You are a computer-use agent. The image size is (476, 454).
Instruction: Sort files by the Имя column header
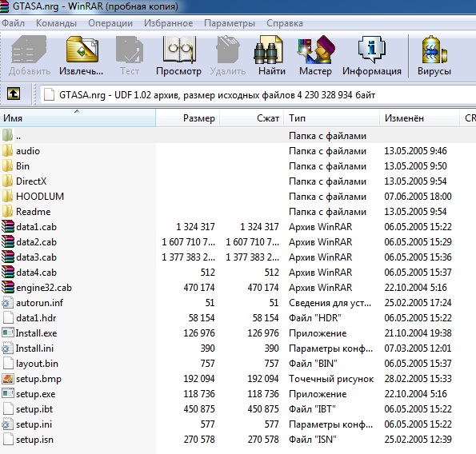pyautogui.click(x=78, y=117)
